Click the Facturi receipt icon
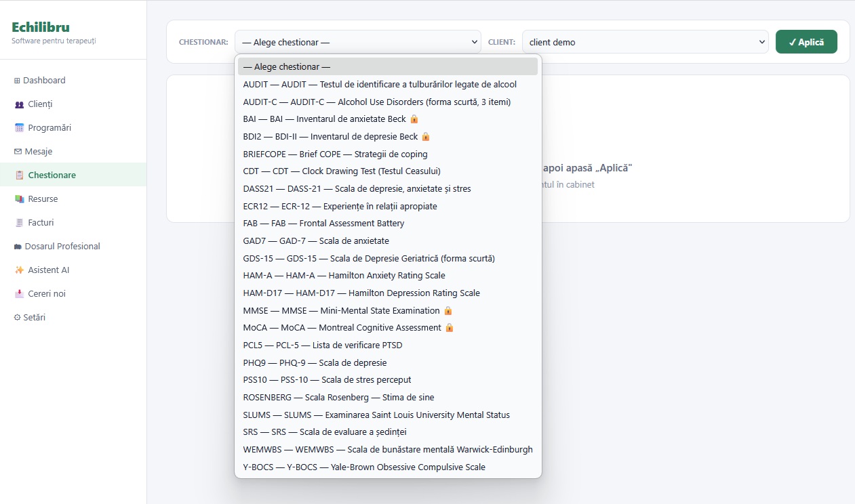The width and height of the screenshot is (855, 504). click(19, 223)
